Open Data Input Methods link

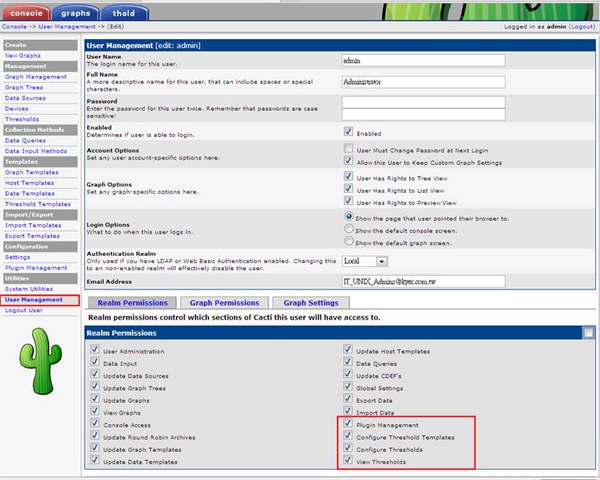pos(36,151)
